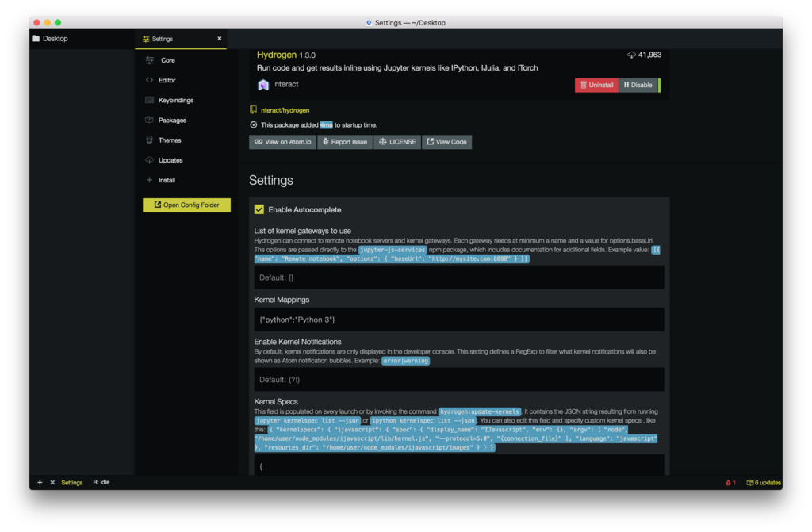The width and height of the screenshot is (812, 532).
Task: Click the Editor code brackets icon
Action: (150, 80)
